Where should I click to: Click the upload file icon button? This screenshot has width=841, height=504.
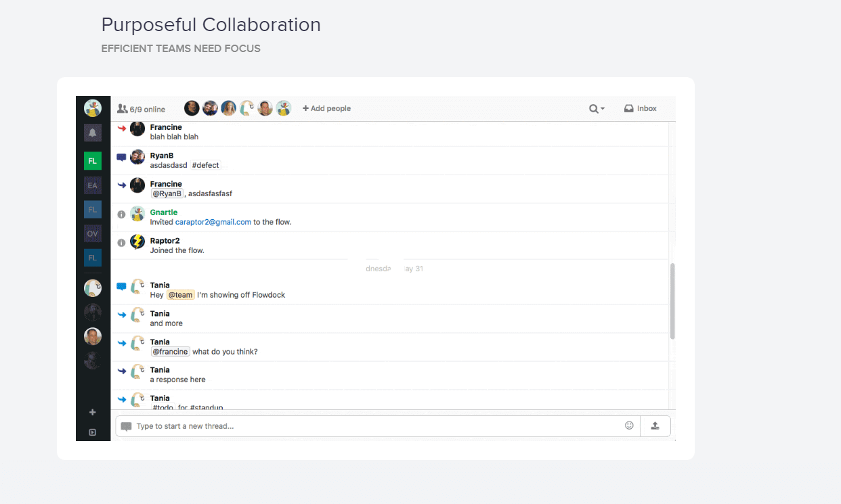pos(655,426)
